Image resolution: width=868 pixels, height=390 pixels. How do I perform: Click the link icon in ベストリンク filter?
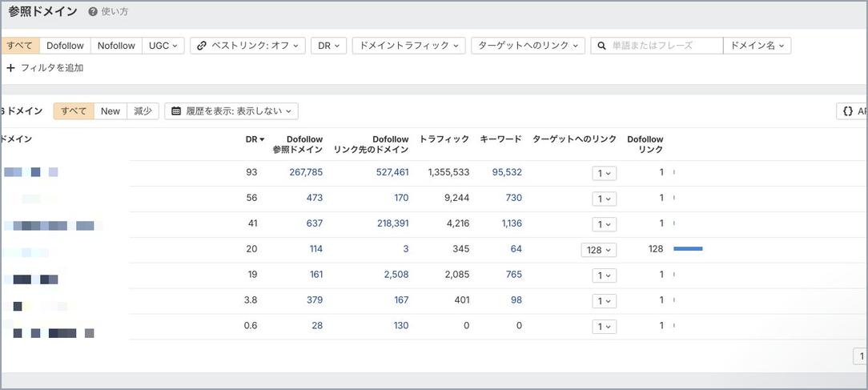202,46
